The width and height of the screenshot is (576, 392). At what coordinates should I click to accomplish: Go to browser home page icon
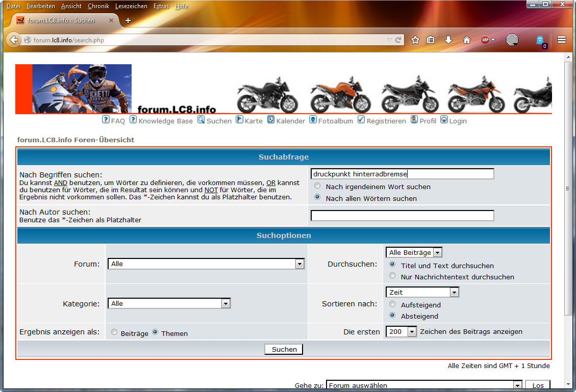point(466,40)
